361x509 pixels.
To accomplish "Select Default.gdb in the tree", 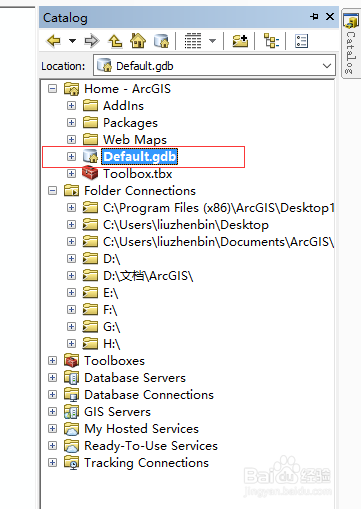I will (x=139, y=157).
